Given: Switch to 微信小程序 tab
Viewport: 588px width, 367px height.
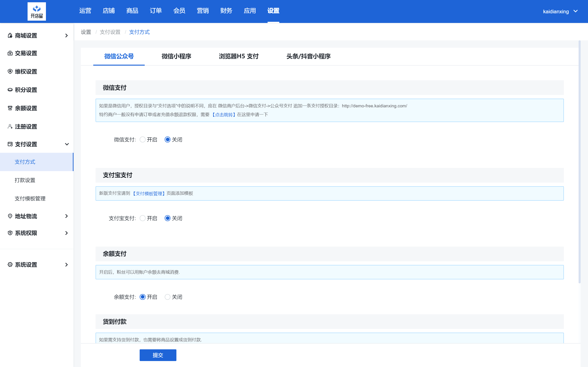Looking at the screenshot, I should [176, 56].
